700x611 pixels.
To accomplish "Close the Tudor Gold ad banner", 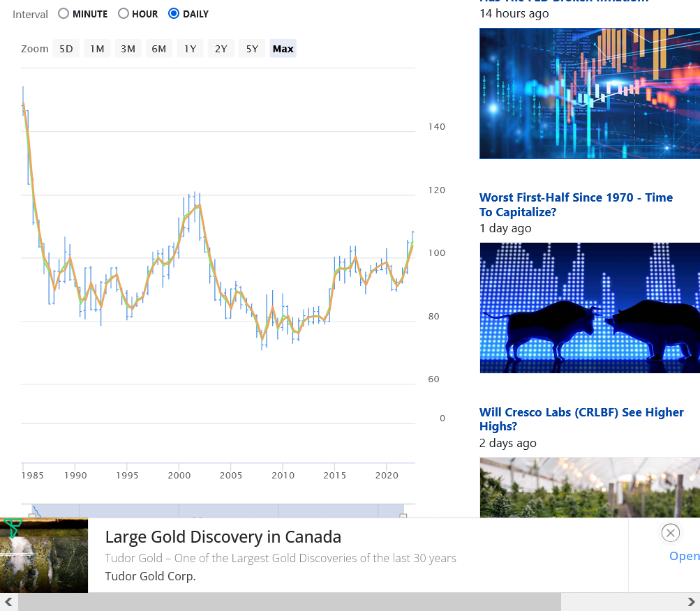I will pyautogui.click(x=670, y=533).
